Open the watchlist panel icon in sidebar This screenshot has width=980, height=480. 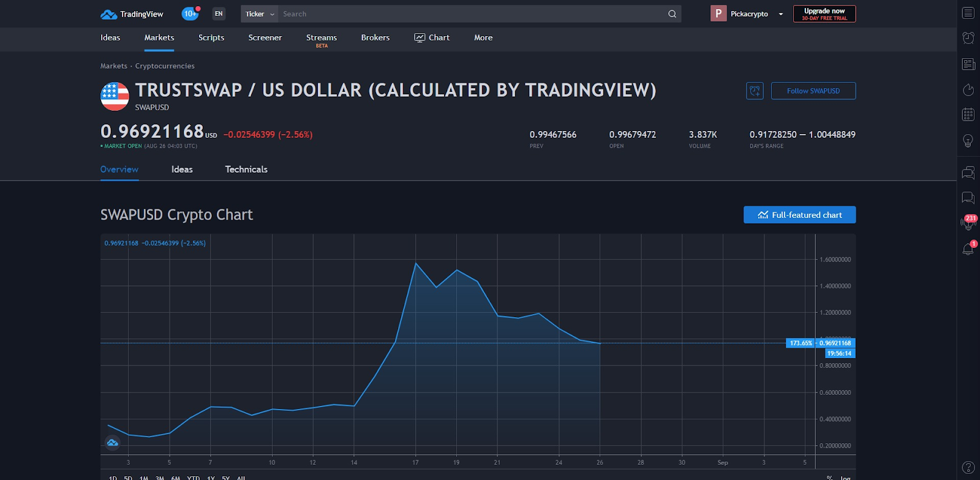(x=968, y=13)
